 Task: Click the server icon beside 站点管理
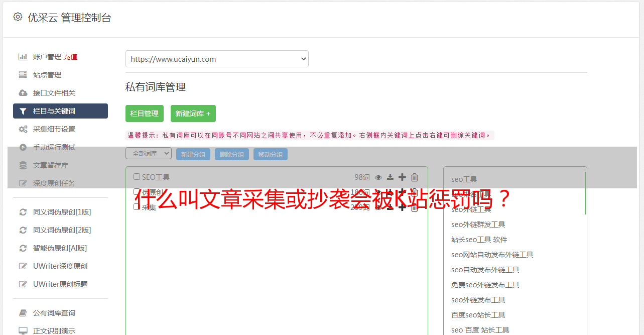coord(23,75)
